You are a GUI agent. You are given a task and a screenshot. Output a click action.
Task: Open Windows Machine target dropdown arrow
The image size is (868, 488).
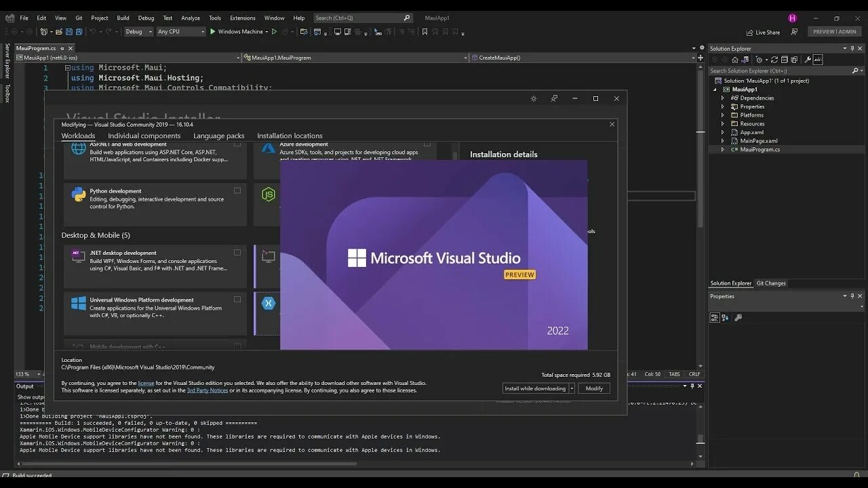click(x=267, y=32)
